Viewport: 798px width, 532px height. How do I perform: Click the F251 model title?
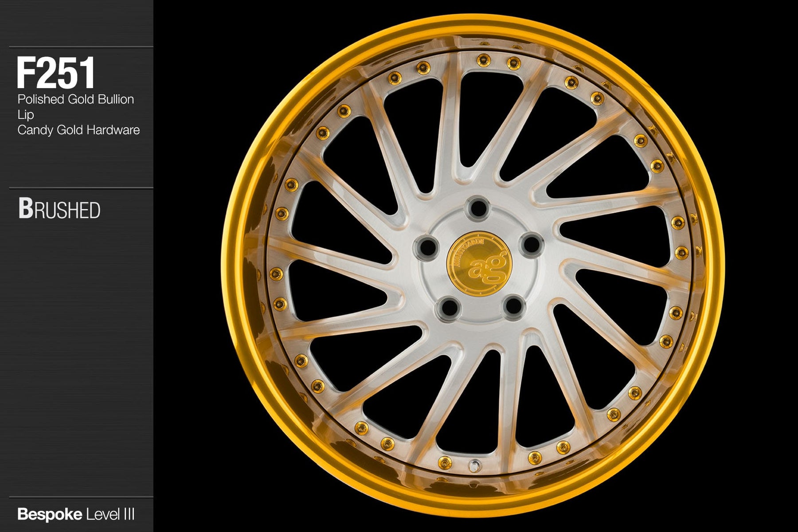56,73
